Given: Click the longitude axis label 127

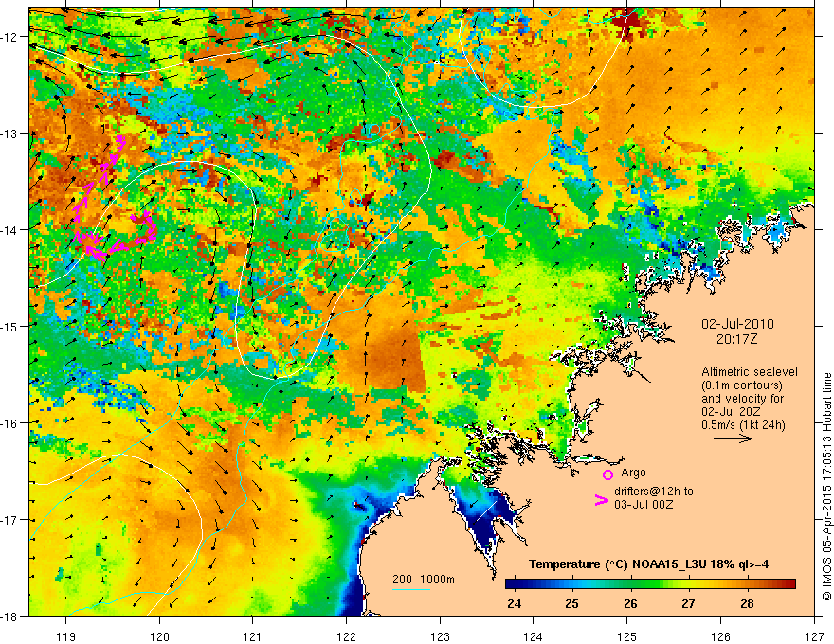Looking at the screenshot, I should (x=814, y=636).
